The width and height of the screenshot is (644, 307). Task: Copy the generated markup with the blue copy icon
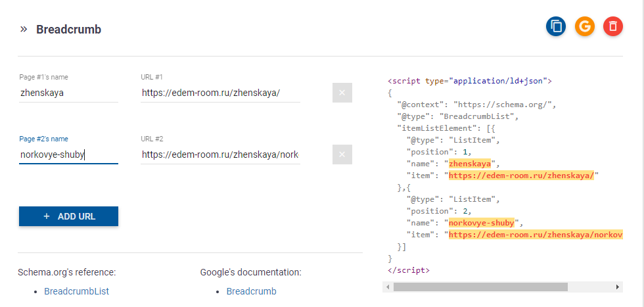tap(556, 27)
